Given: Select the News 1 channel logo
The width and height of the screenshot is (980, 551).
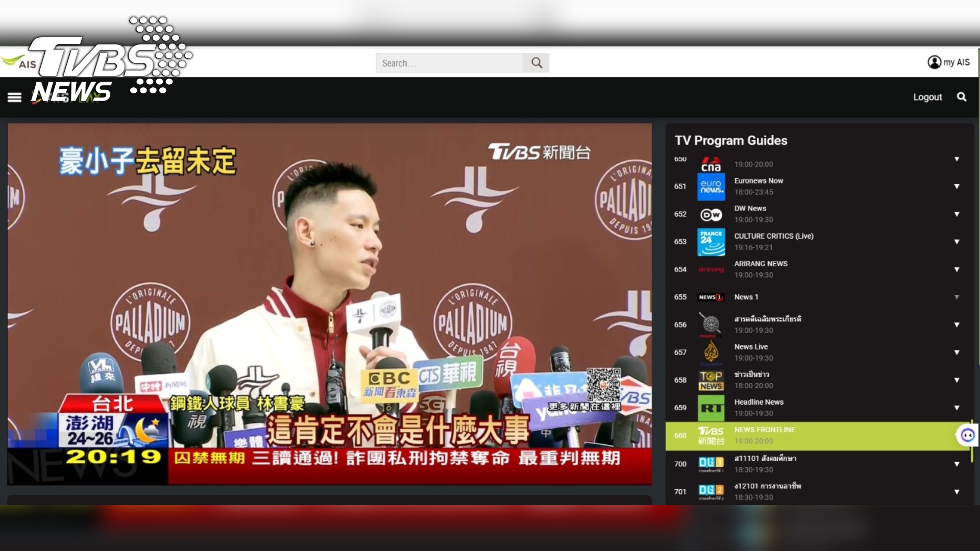Looking at the screenshot, I should tap(711, 297).
